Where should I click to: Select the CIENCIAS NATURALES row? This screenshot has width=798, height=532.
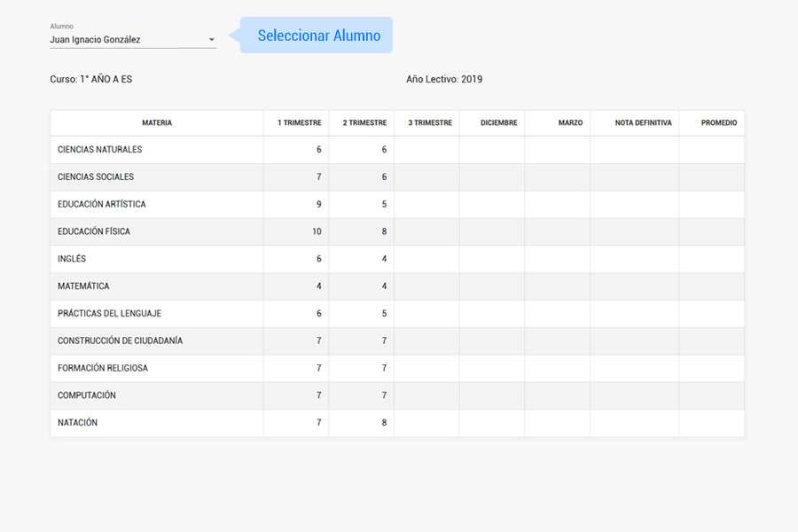tap(100, 150)
